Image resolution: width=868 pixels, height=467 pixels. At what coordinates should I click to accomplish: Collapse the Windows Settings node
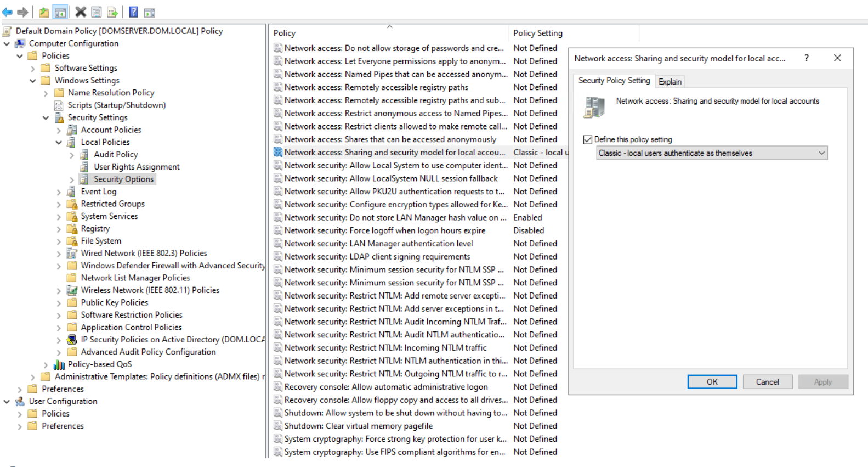[x=33, y=81]
